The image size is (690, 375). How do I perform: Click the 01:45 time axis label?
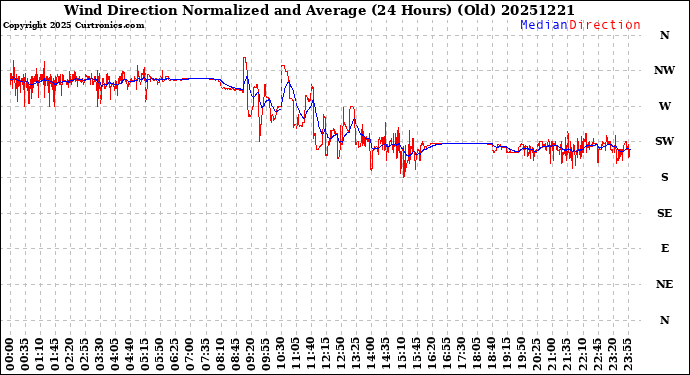(x=55, y=354)
